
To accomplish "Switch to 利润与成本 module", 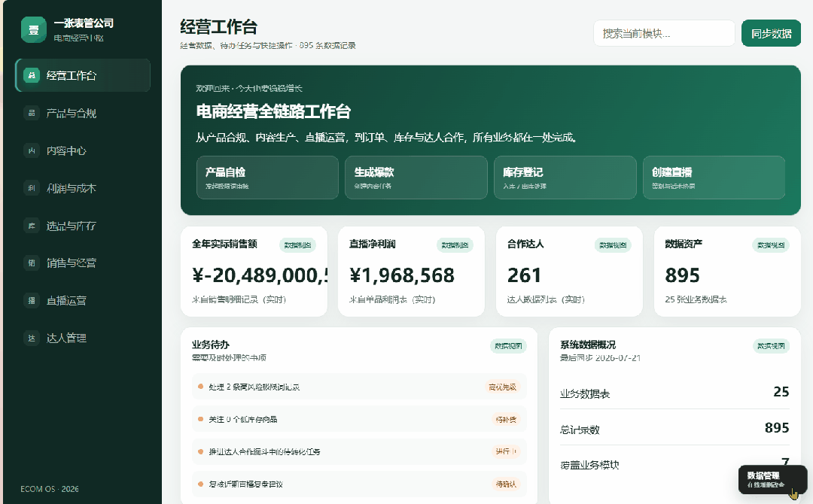I will [83, 188].
